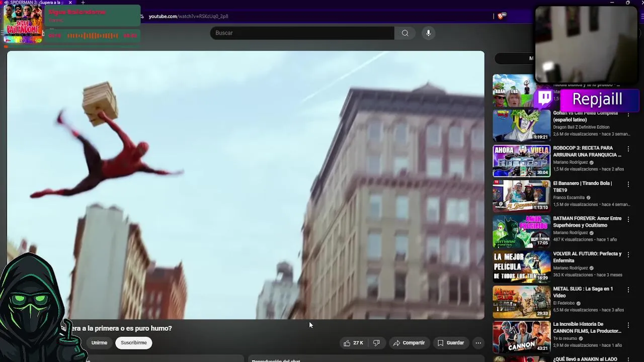Click Mariano Rodríguez under ROBOCOP 3
Viewport: 644px width, 362px height.
570,162
